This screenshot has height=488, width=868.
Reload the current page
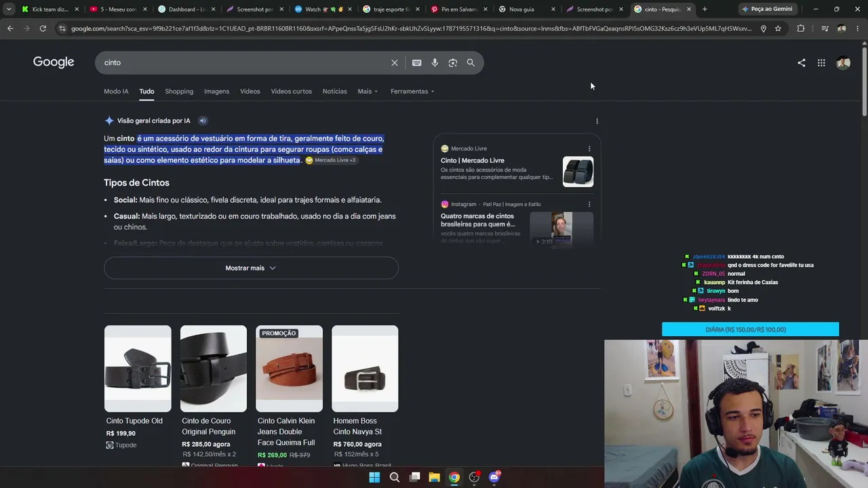(43, 28)
